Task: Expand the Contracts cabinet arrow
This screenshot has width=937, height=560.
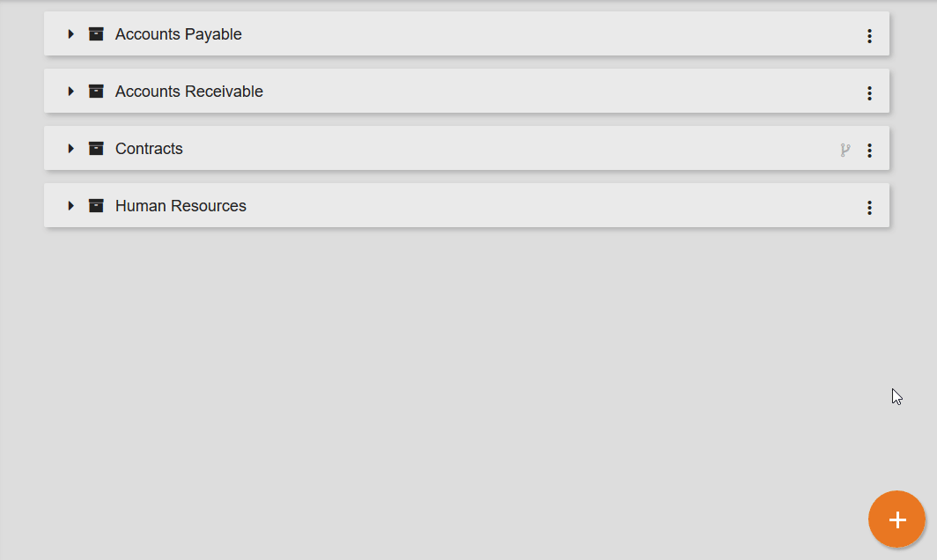Action: 70,149
